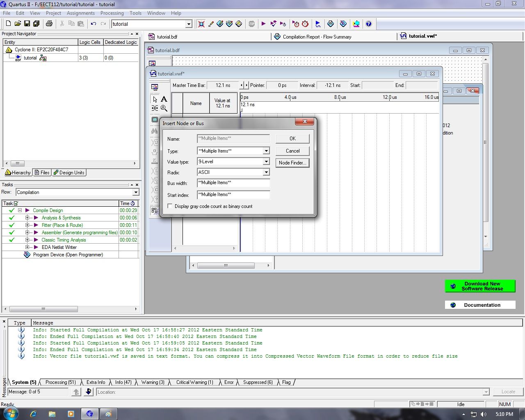Open the Flow dropdown showing Compilation
Viewport: 525px width, 420px height.
pos(136,192)
